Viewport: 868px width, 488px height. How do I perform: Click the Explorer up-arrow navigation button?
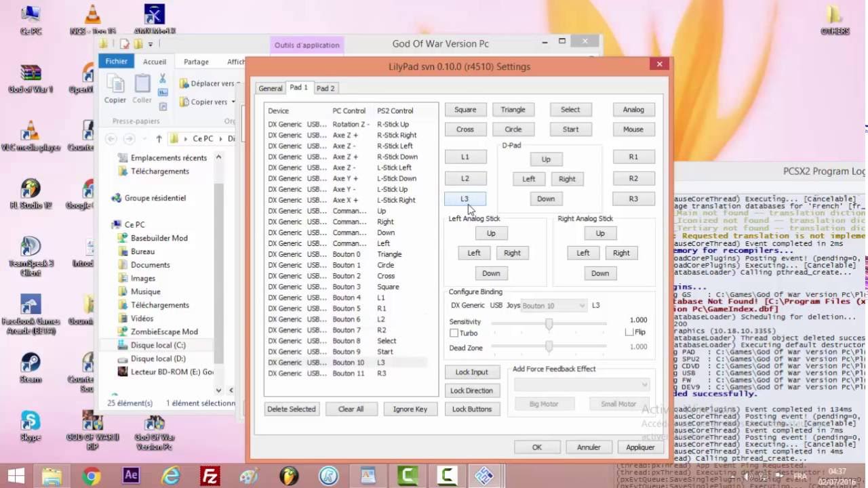coord(159,139)
